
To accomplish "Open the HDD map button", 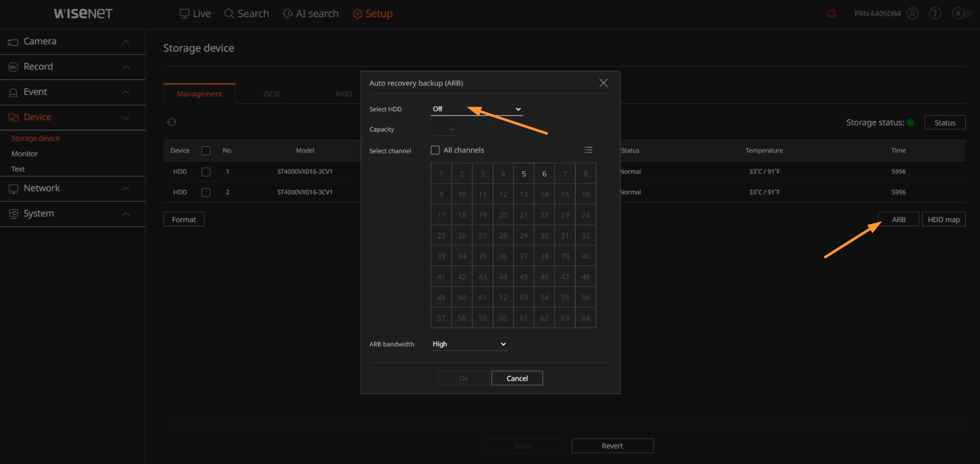I will point(944,219).
